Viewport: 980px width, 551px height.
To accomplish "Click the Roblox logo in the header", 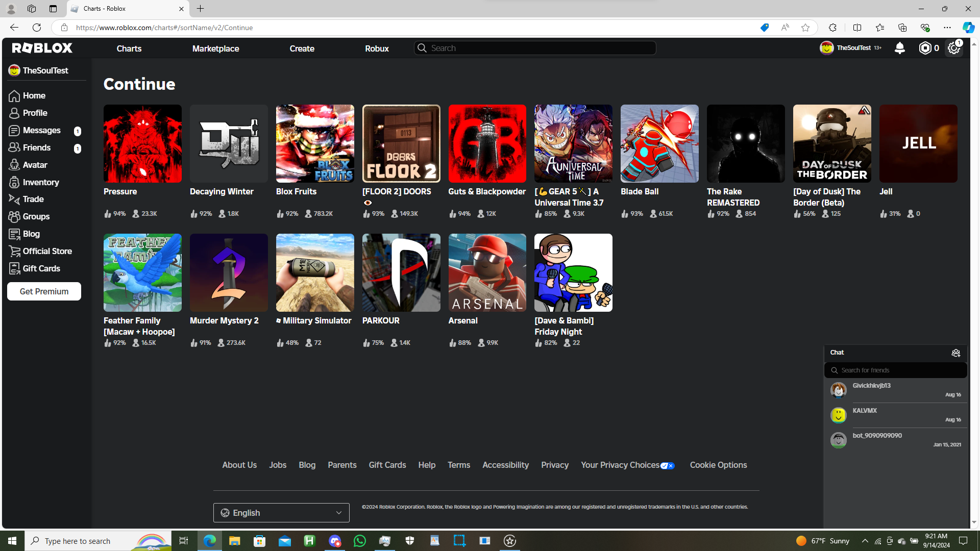I will point(42,48).
